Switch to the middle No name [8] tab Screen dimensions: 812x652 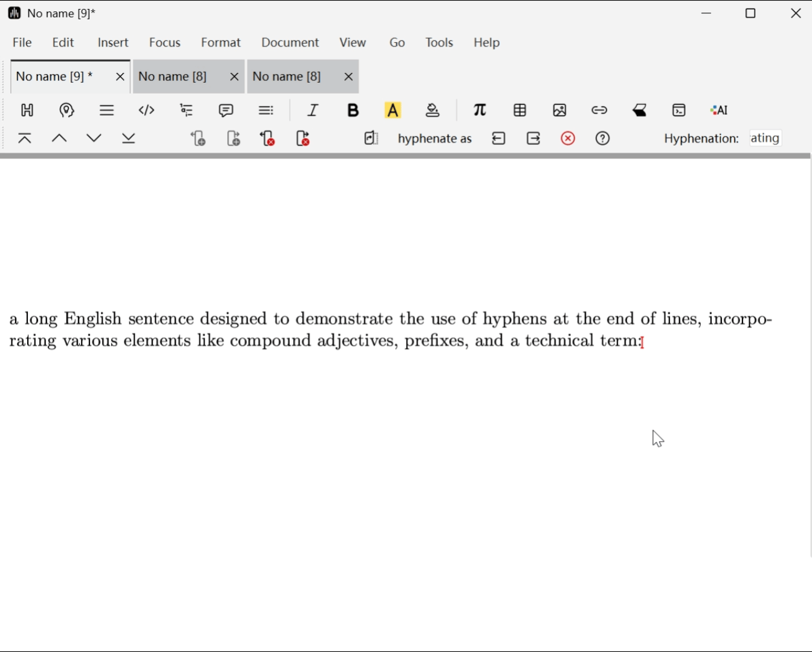pos(173,77)
